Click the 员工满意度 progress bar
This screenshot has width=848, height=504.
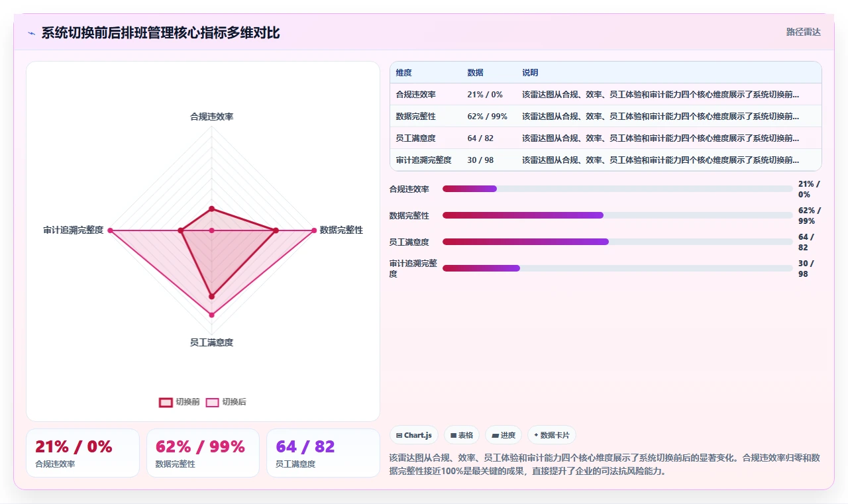coord(617,242)
